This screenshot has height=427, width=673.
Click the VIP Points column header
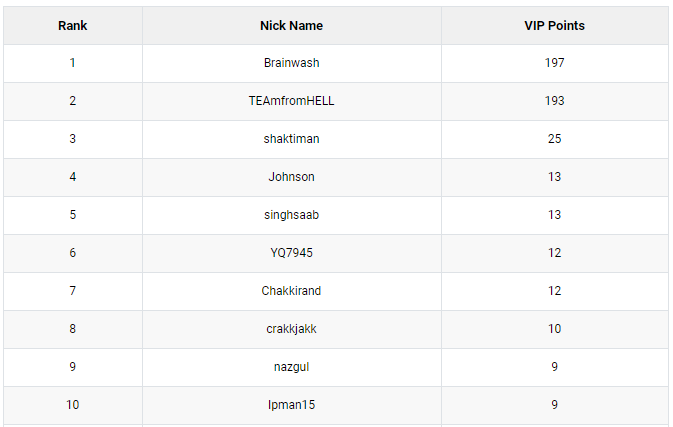[x=554, y=26]
